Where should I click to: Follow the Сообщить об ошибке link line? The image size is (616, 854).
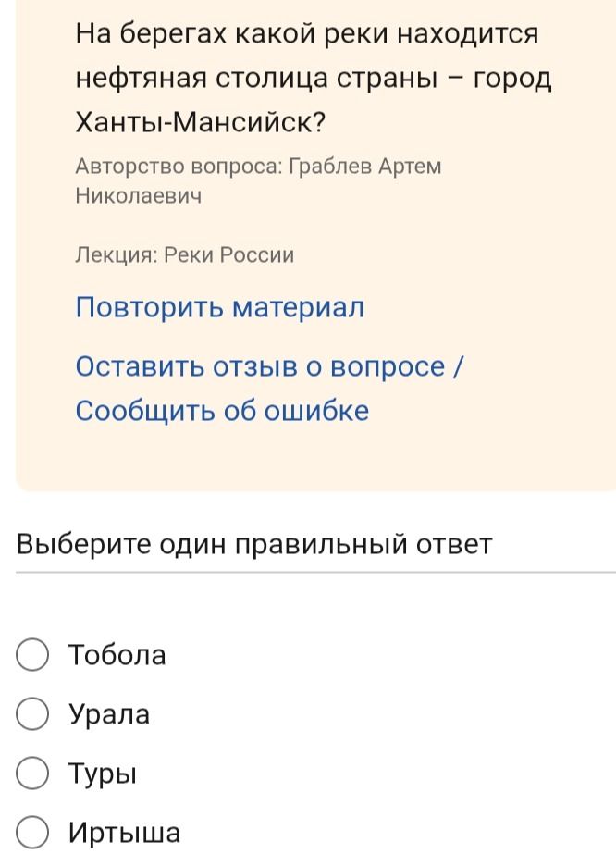222,411
